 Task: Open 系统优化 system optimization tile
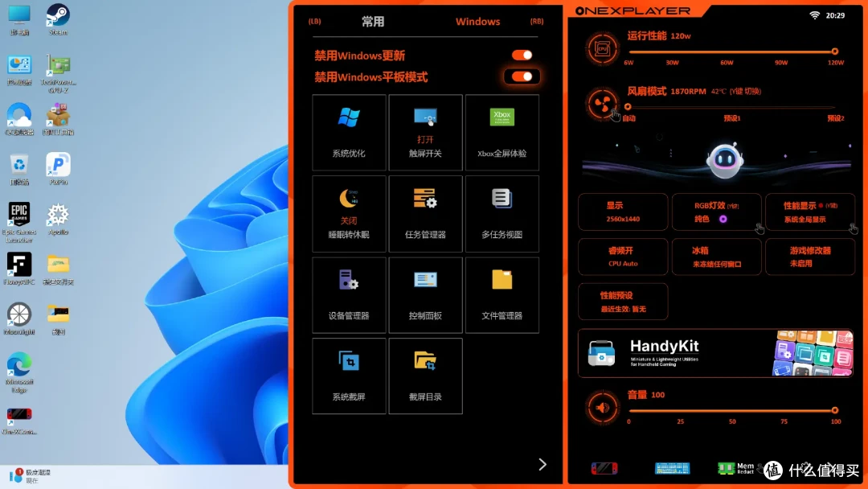click(x=349, y=133)
